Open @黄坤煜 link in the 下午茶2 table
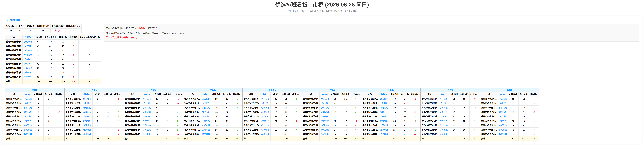The image size is (644, 146). 325,121
